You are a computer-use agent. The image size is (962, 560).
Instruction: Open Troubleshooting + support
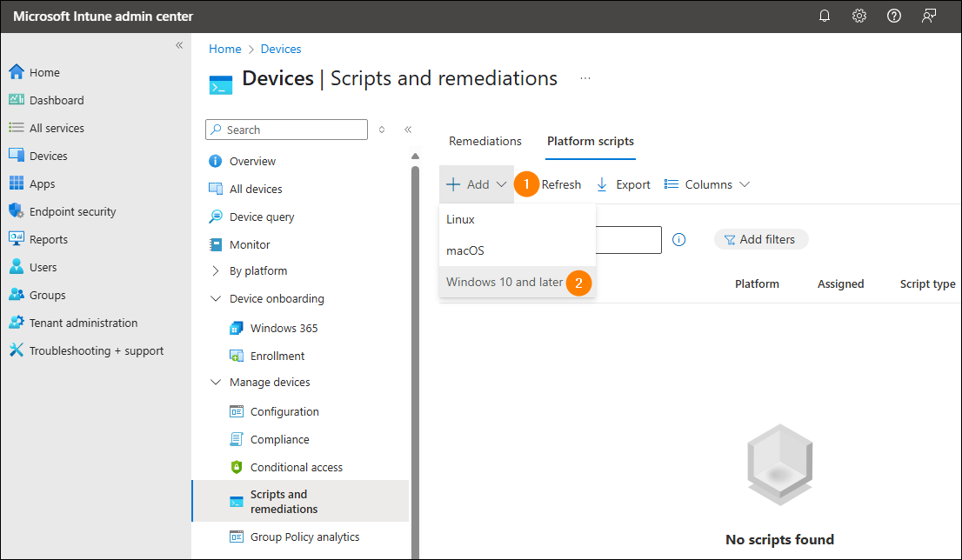point(96,350)
